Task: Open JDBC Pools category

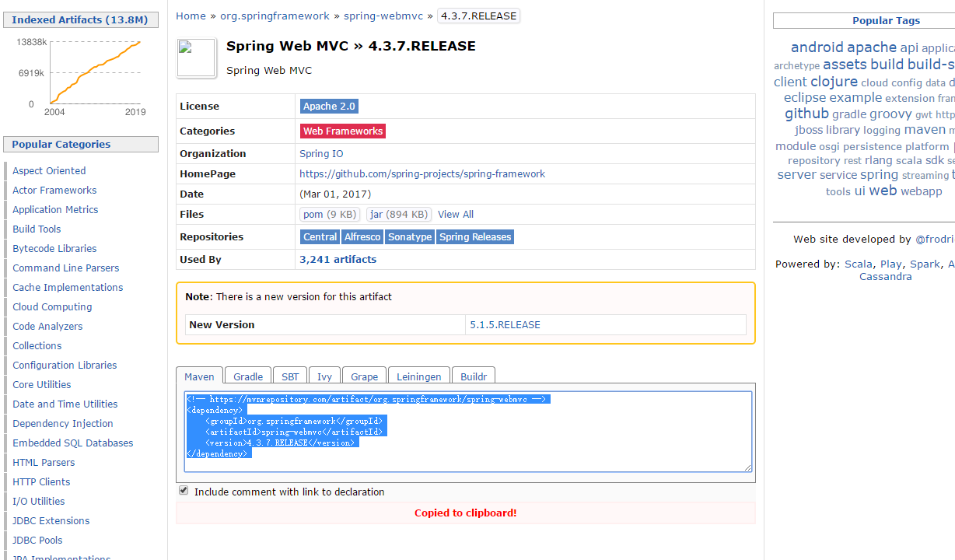Action: click(37, 541)
